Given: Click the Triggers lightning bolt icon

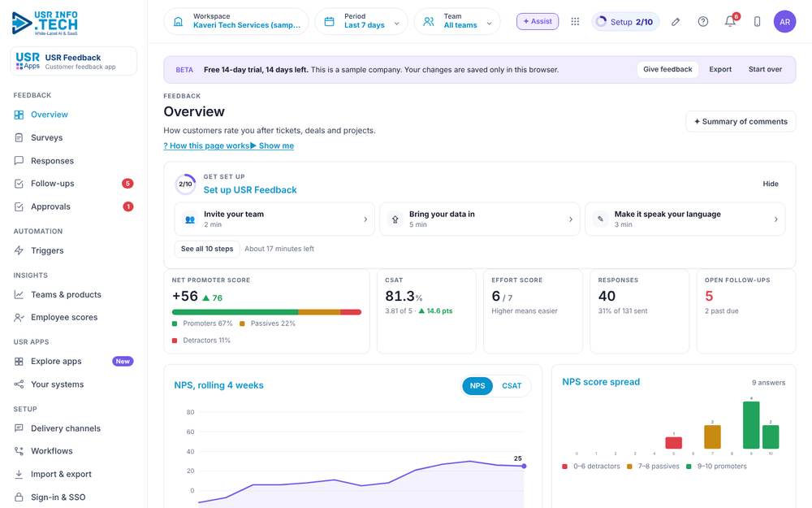Looking at the screenshot, I should (x=19, y=250).
